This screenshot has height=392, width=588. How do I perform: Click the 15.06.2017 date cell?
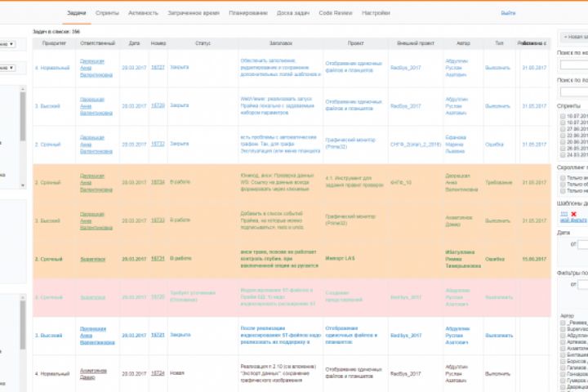coord(534,259)
